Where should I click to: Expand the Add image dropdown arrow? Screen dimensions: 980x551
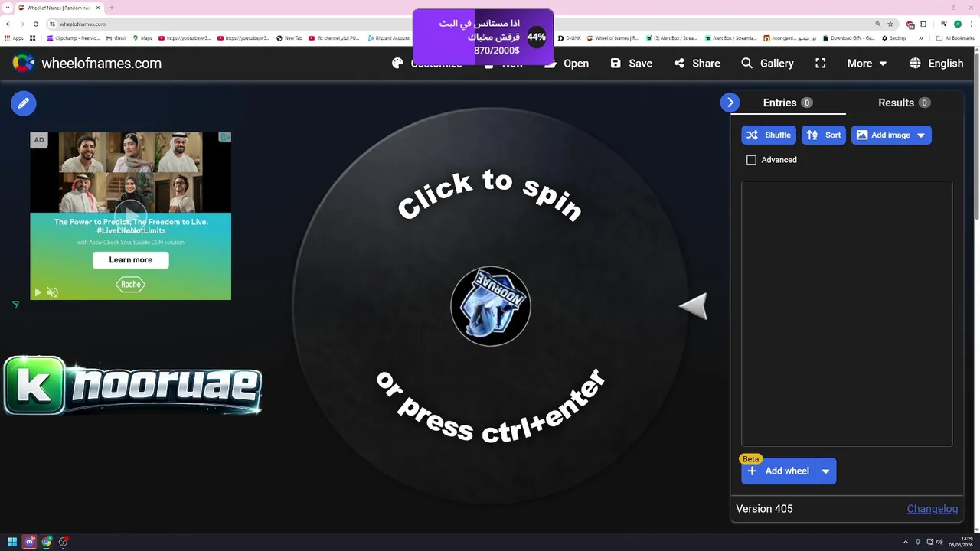tap(921, 135)
